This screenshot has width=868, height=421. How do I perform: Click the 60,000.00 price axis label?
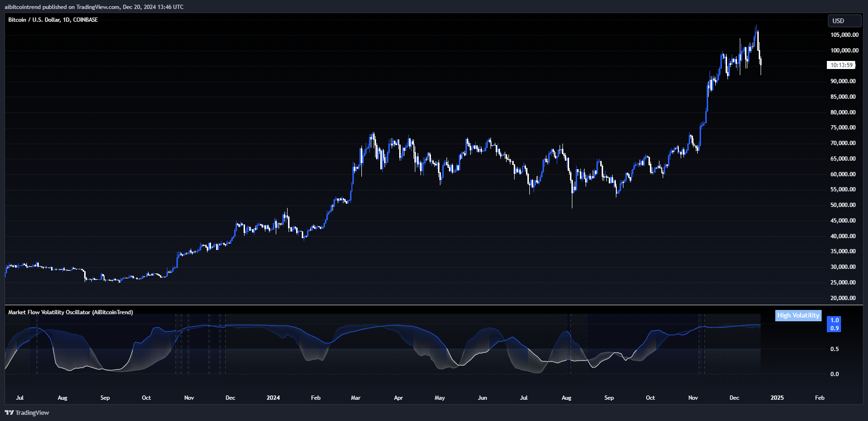843,174
